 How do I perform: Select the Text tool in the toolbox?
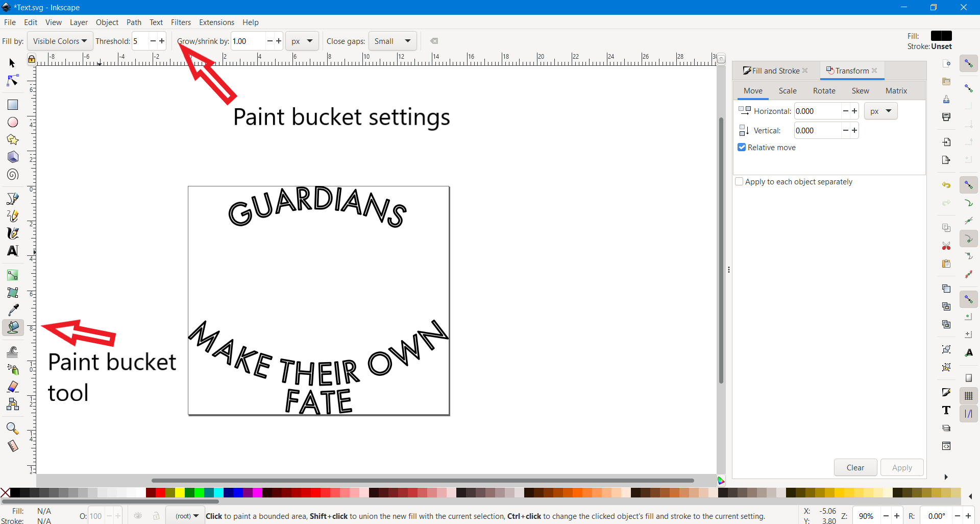13,251
